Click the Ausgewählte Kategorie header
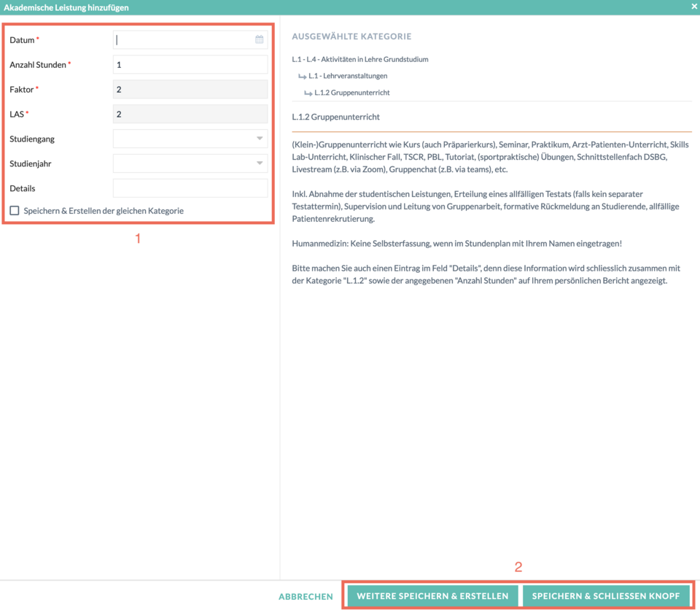The width and height of the screenshot is (700, 610). pos(351,36)
